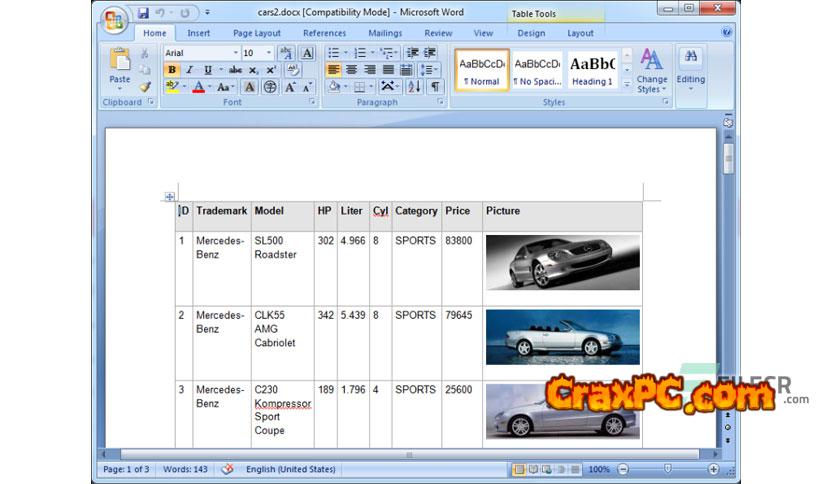Screen dimensions: 836x484
Task: Click the Word Help question mark icon
Action: coord(727,33)
